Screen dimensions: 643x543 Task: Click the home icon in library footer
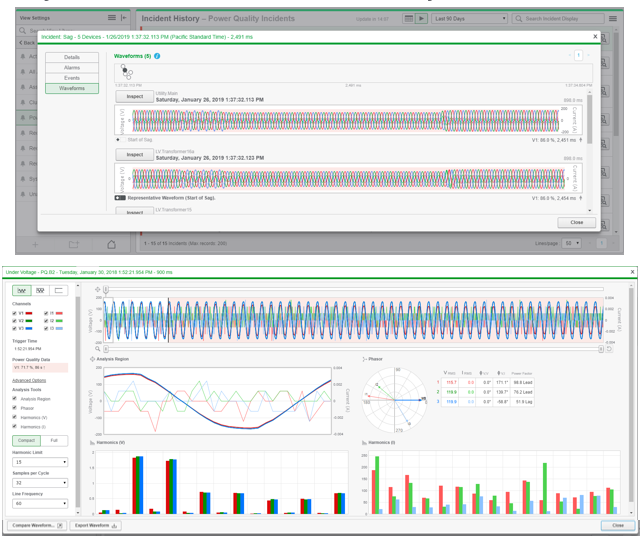click(111, 244)
